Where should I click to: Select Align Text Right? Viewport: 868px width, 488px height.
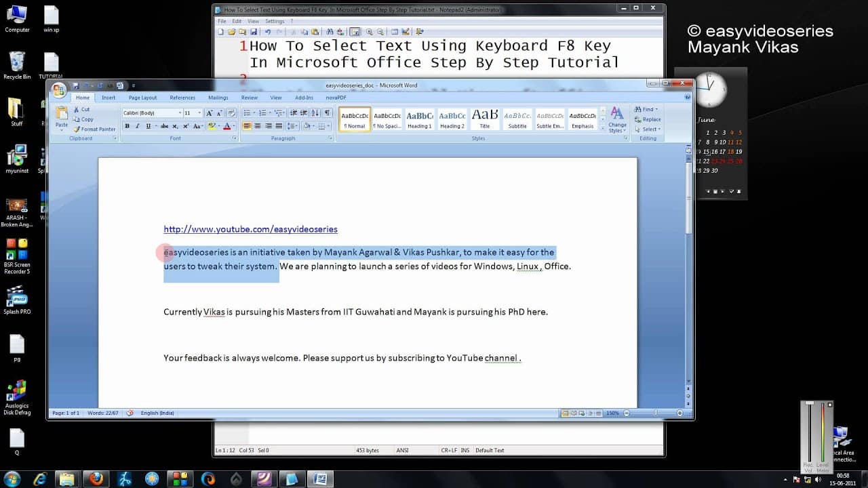[269, 126]
